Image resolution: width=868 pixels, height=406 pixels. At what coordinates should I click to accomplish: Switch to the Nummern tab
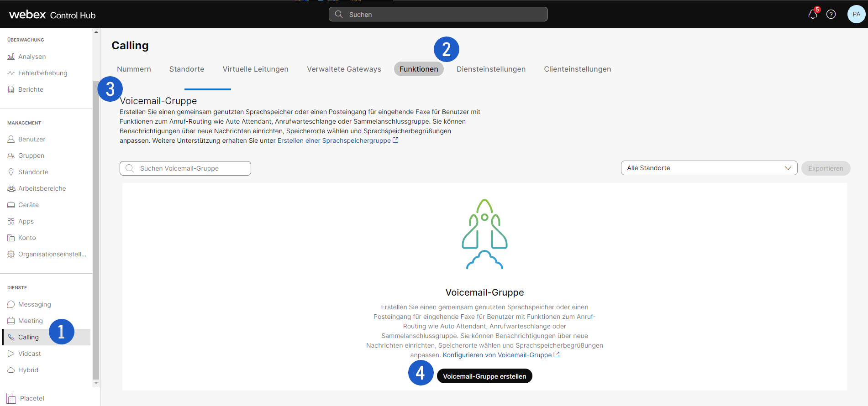tap(134, 69)
